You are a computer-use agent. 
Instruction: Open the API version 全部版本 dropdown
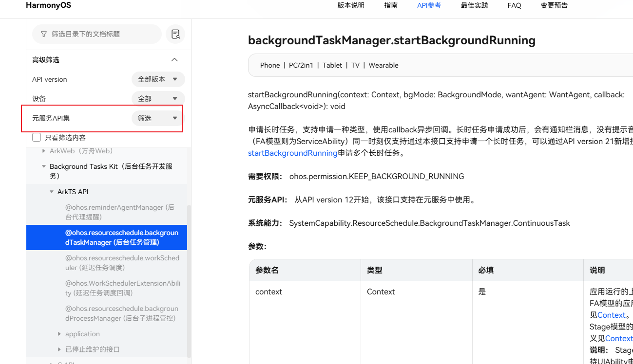(158, 79)
